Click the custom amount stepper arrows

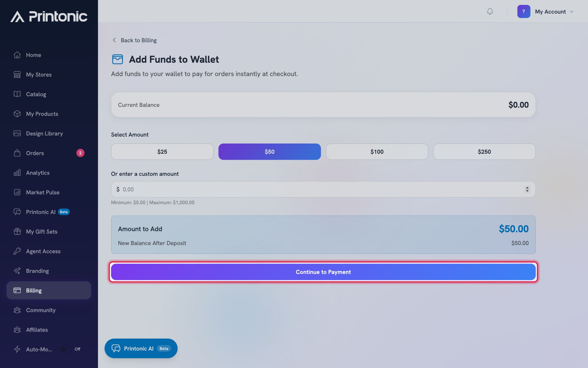[527, 189]
